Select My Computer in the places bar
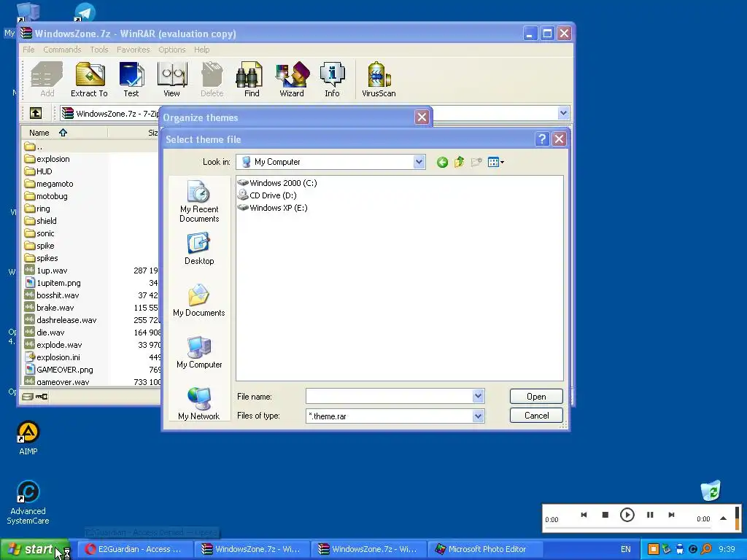 coord(199,352)
